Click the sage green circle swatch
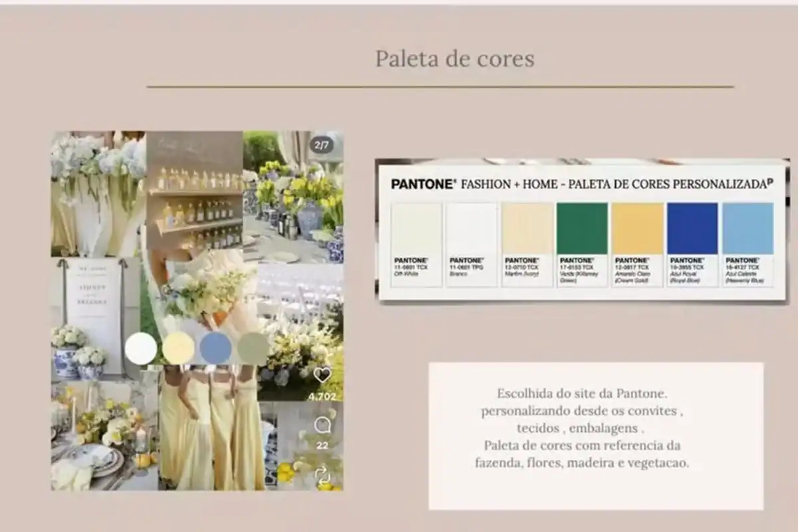Screen dimensions: 798x532 click(x=253, y=348)
